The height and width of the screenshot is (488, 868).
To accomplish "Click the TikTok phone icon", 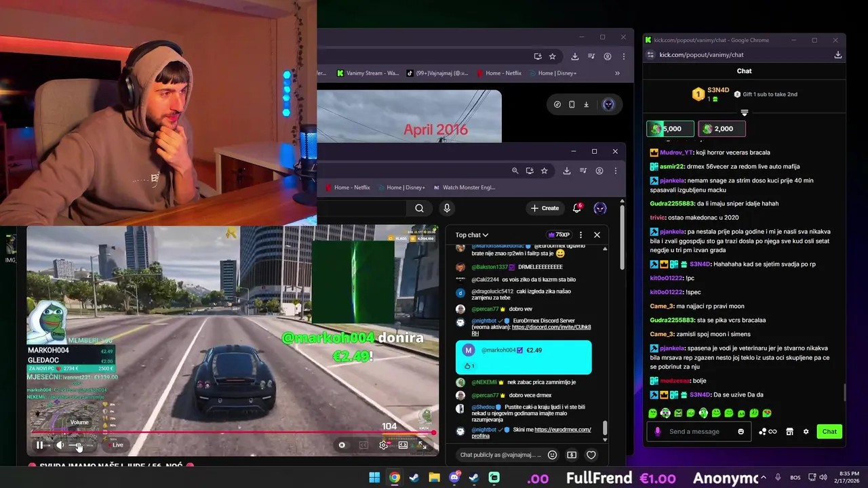I will (572, 104).
